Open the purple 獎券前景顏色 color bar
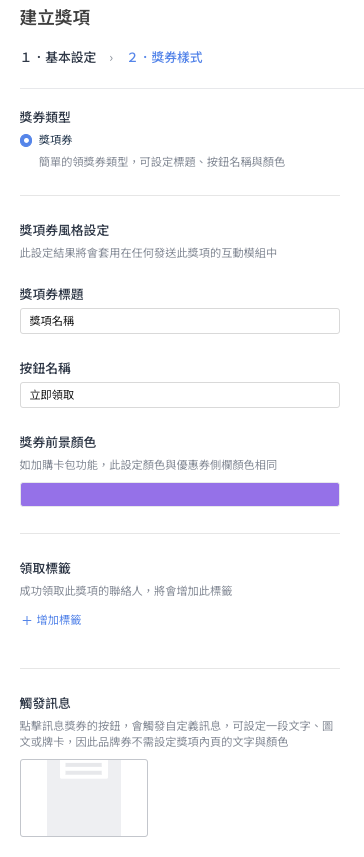This screenshot has width=364, height=857. click(180, 494)
